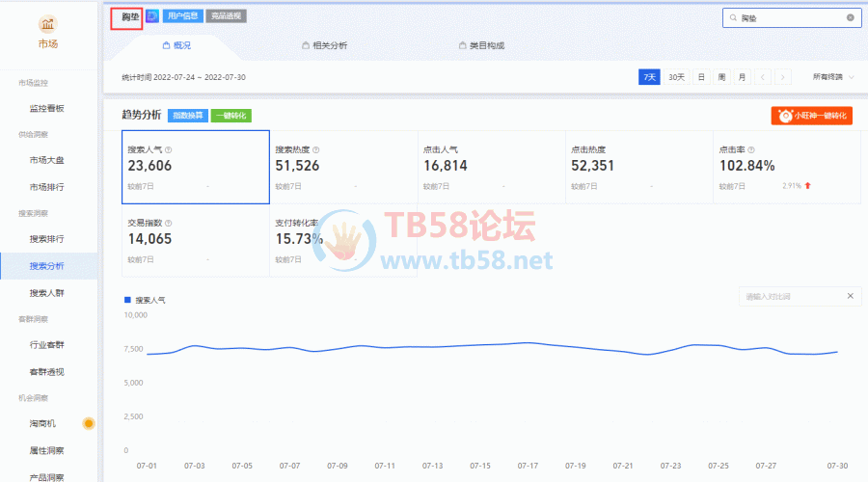The height and width of the screenshot is (482, 868).
Task: Open the 所有终端 dropdown
Action: tap(833, 77)
